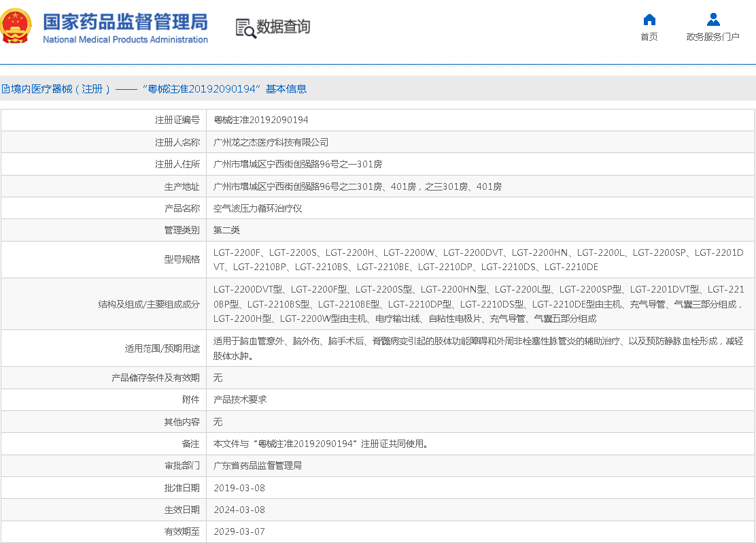Image resolution: width=756 pixels, height=543 pixels.
Task: Click the 型号规格 row label
Action: [x=182, y=259]
